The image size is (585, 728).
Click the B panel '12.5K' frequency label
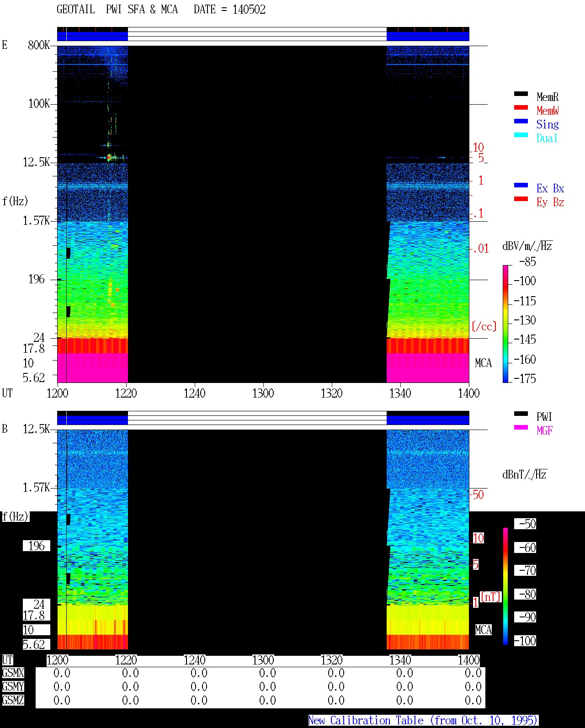tap(36, 429)
